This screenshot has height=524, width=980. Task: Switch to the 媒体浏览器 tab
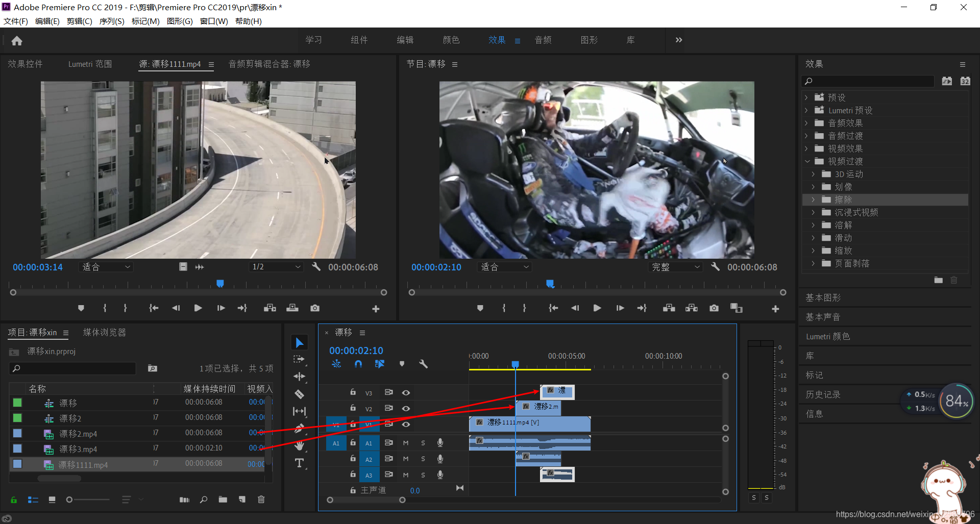point(104,332)
